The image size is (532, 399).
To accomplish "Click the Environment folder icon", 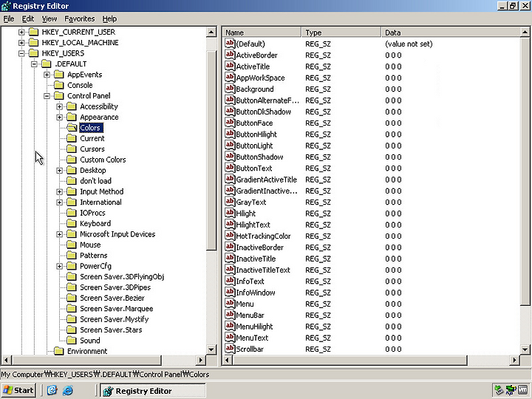I will click(59, 351).
